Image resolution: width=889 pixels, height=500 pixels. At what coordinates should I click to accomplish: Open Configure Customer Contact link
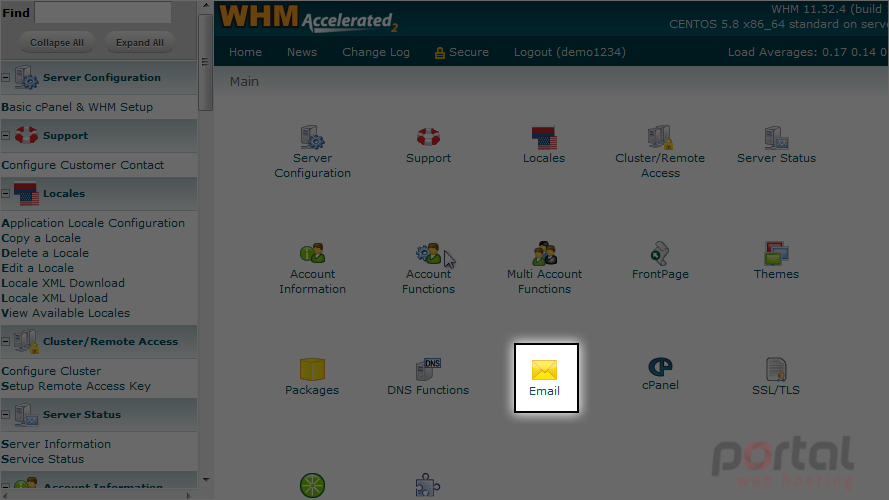click(x=83, y=165)
